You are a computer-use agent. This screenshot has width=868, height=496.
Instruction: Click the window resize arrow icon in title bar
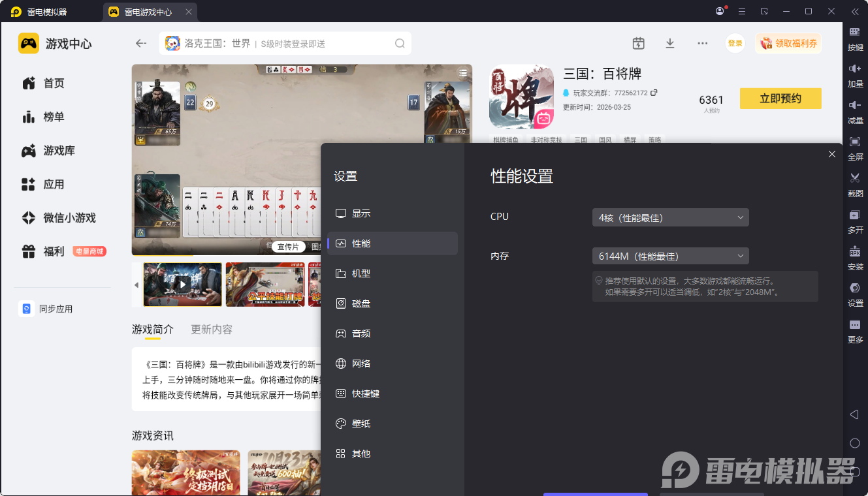click(764, 11)
